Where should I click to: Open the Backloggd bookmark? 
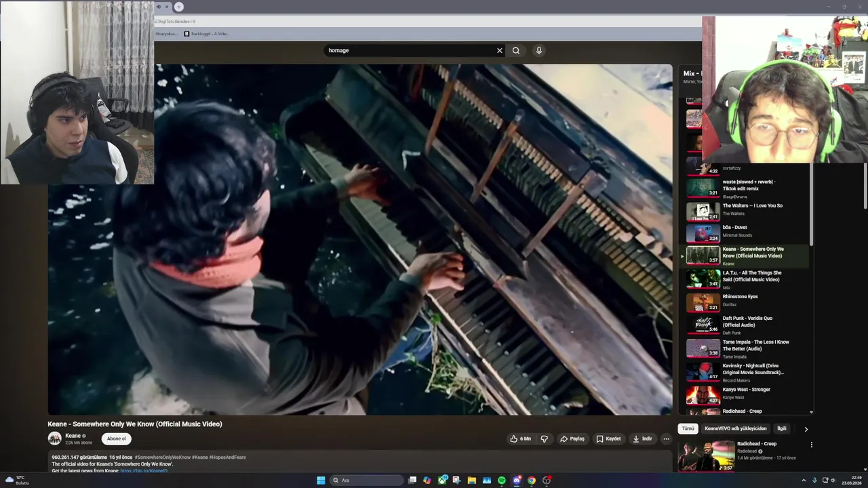point(206,34)
